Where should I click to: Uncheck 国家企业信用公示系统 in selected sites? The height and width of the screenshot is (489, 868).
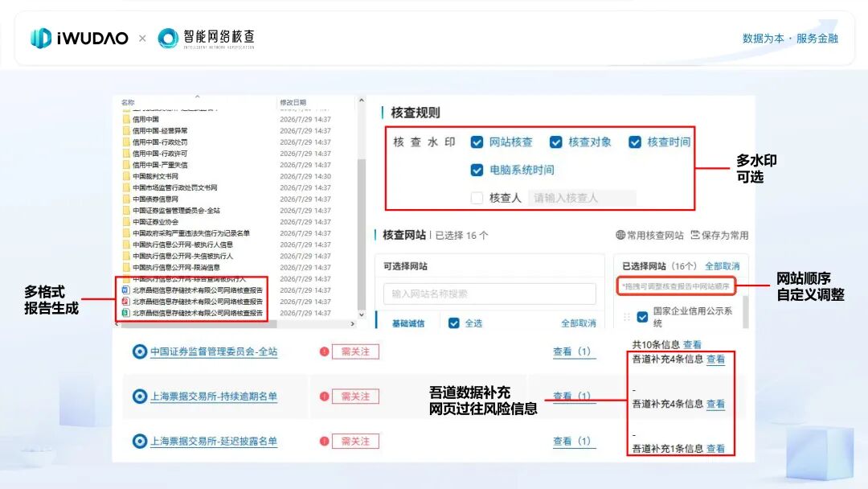tap(642, 317)
